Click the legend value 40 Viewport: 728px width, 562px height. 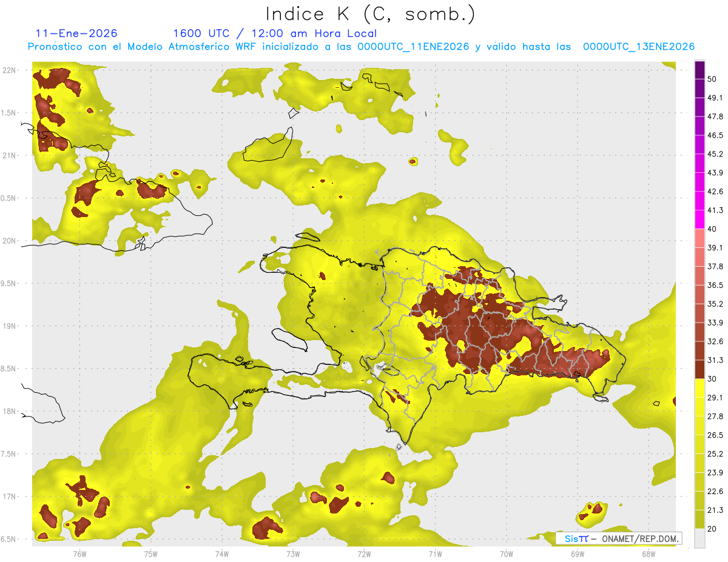(x=712, y=229)
